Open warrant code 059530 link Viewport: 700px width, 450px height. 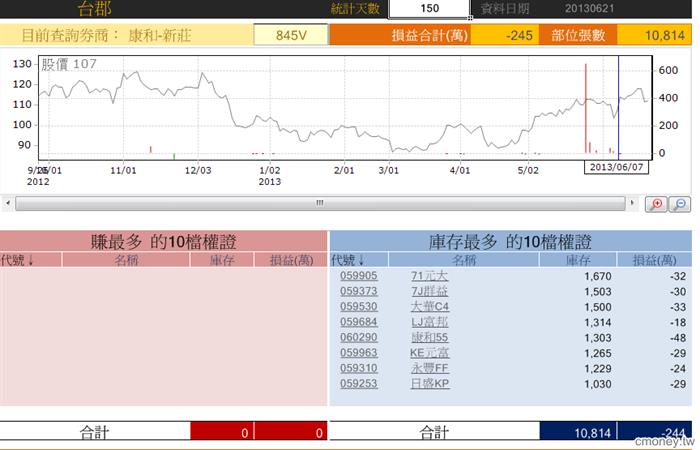358,306
